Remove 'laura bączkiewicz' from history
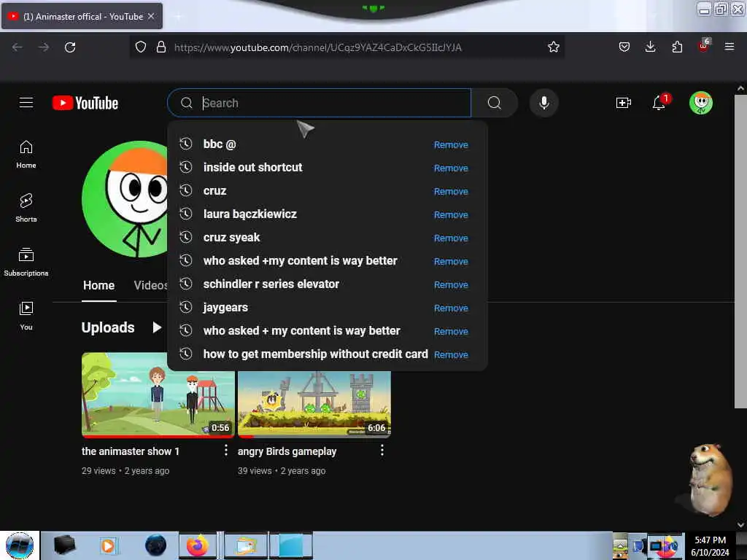 (x=451, y=215)
